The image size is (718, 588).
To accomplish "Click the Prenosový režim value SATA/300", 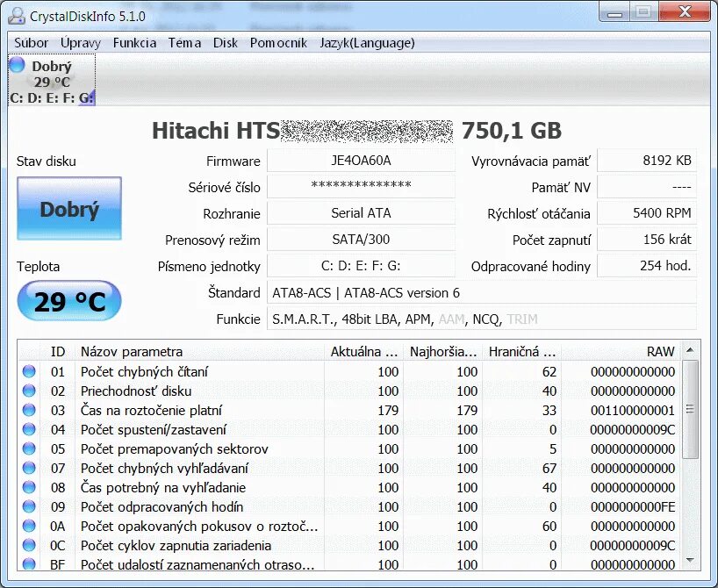I will 361,239.
